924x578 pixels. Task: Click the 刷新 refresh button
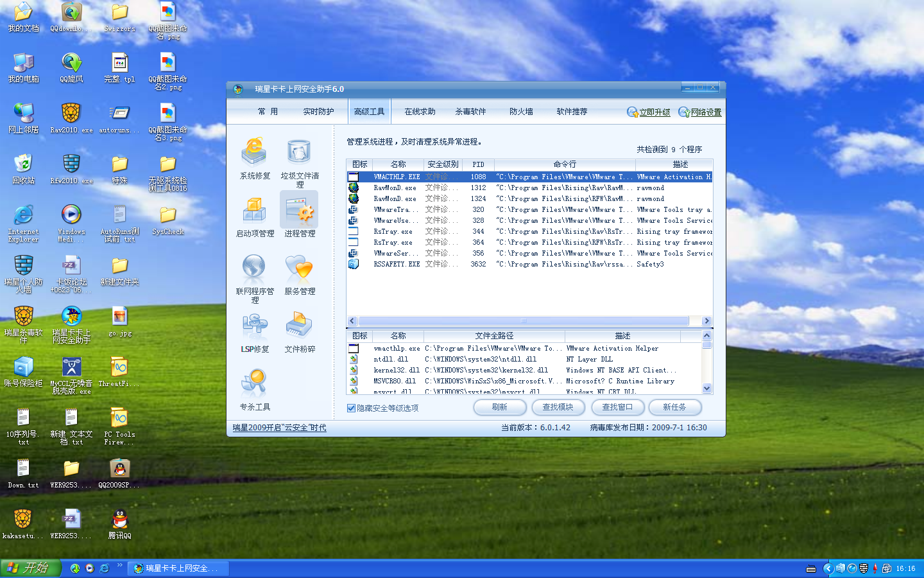[500, 407]
